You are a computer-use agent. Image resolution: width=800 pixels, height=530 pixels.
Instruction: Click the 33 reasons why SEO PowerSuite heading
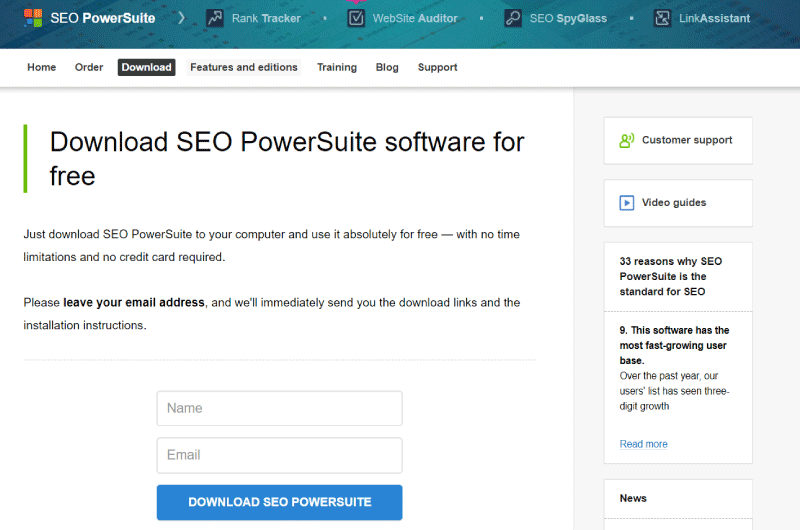(x=670, y=276)
